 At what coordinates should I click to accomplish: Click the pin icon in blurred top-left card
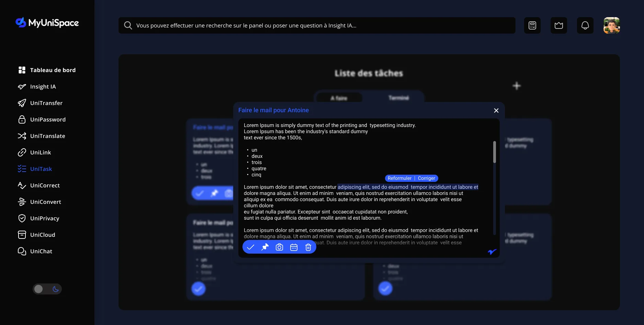[215, 193]
